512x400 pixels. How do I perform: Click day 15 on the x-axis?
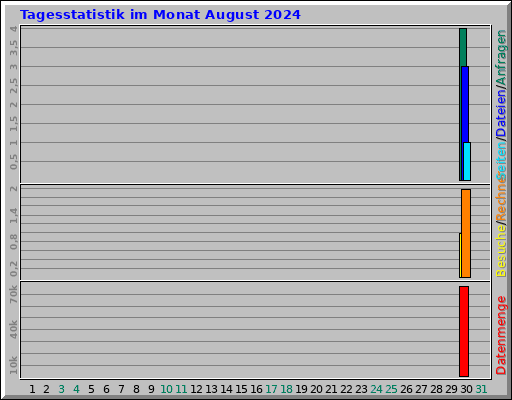(x=241, y=389)
